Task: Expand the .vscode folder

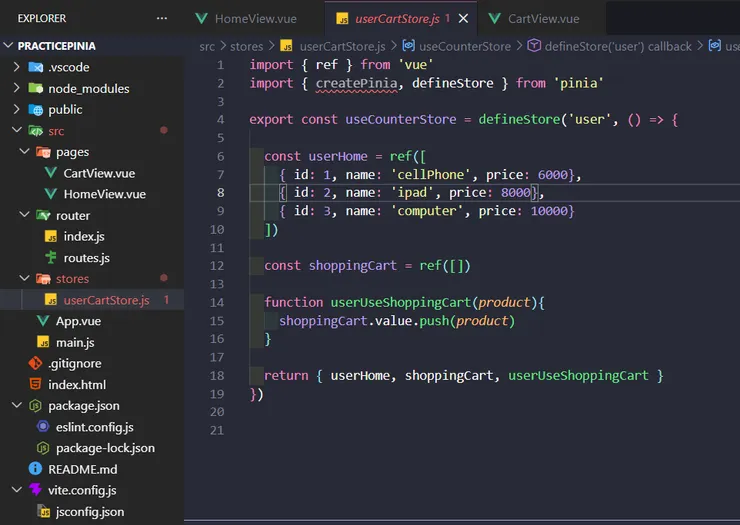Action: point(17,67)
